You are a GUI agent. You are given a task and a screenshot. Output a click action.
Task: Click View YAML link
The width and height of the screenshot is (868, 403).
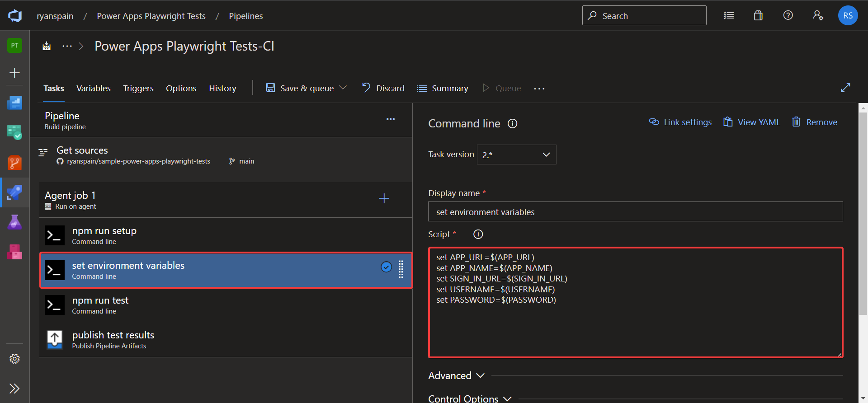tap(752, 122)
